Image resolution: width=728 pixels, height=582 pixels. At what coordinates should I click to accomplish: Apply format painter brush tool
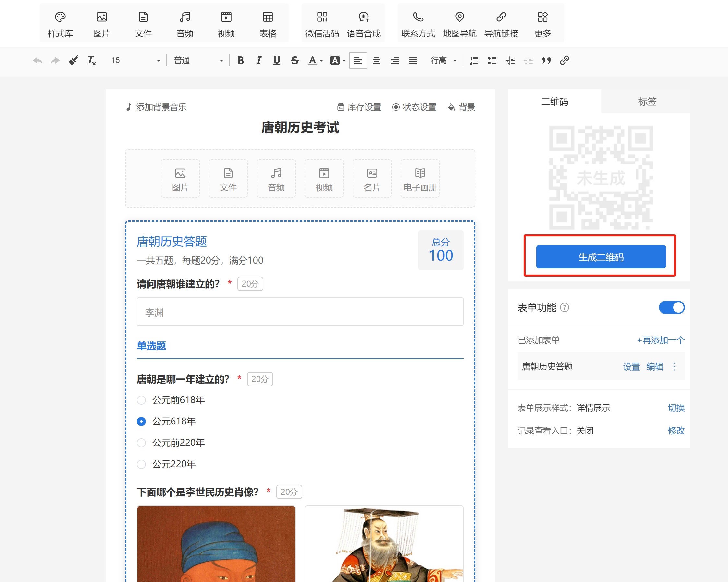(73, 60)
